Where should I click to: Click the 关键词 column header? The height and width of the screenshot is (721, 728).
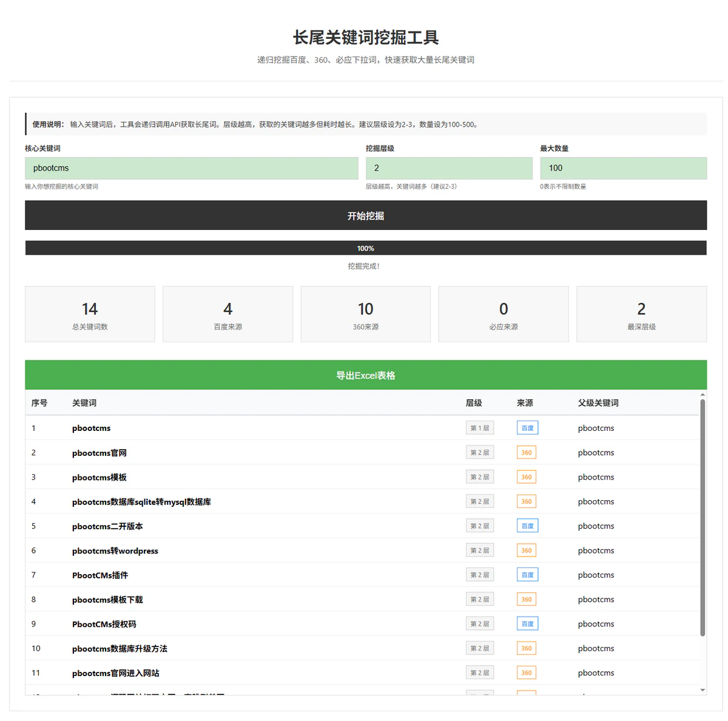pos(84,403)
